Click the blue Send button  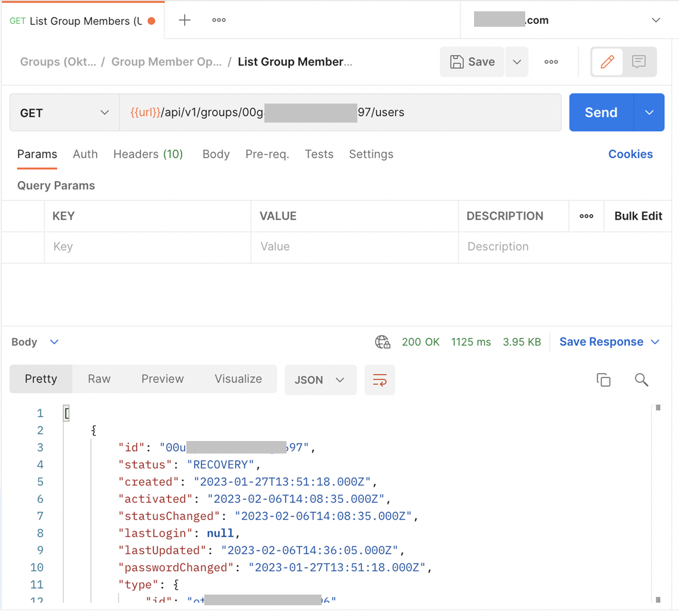[x=600, y=112]
